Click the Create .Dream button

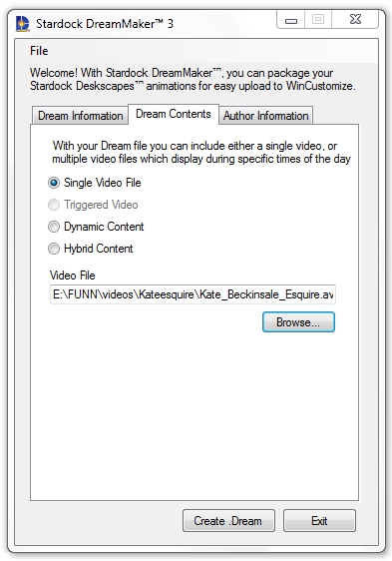click(228, 520)
